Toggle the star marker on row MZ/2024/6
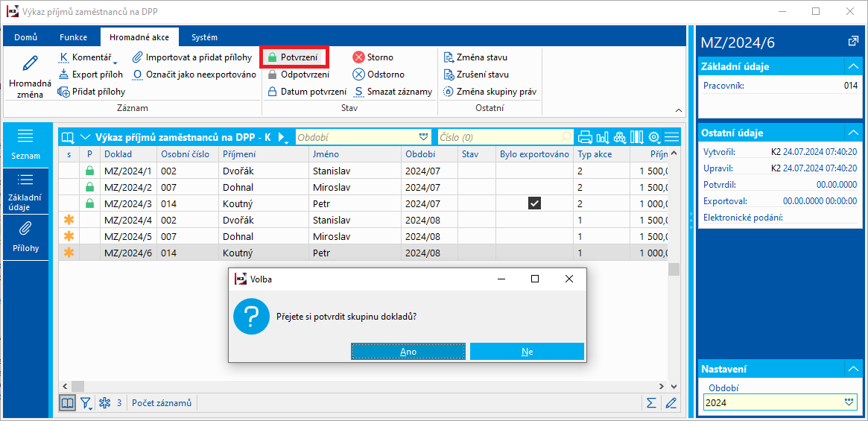This screenshot has width=868, height=421. click(69, 253)
